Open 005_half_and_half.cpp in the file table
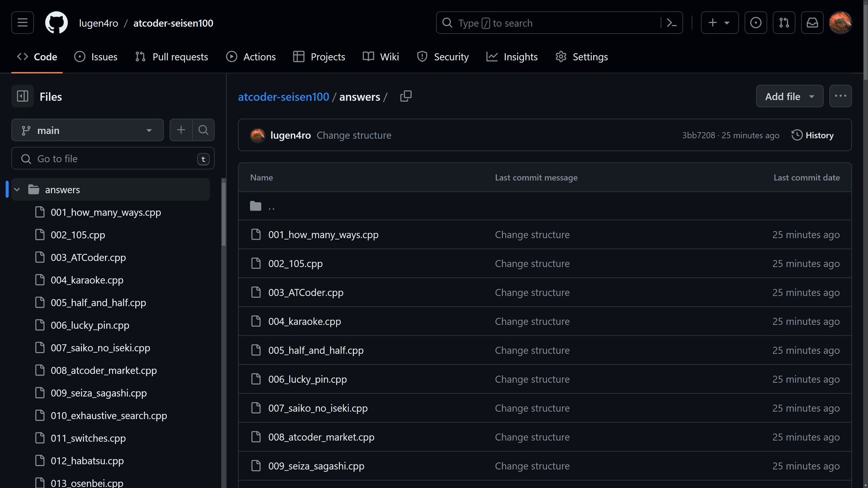The height and width of the screenshot is (488, 868). tap(316, 350)
